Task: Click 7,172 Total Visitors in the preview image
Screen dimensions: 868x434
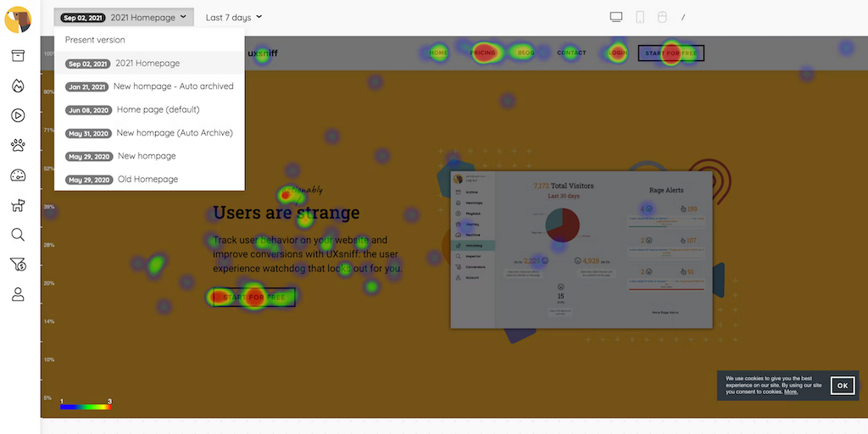Action: 564,186
